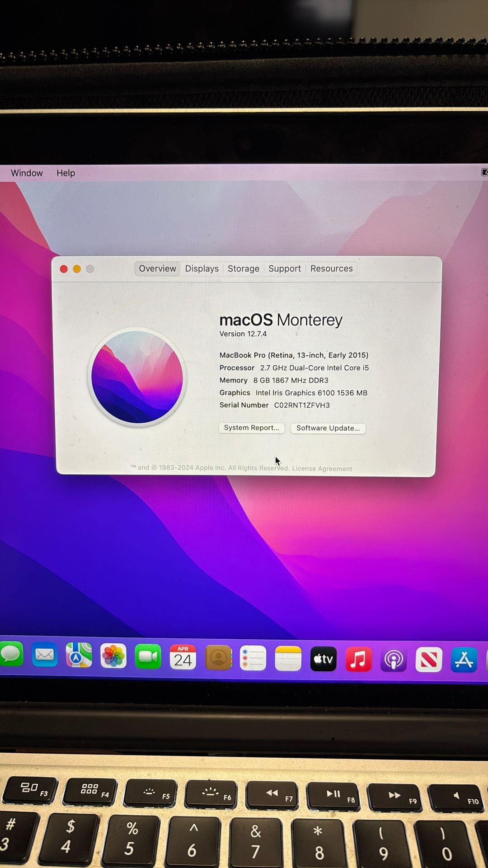Click MacBook Pro (Retina, 13-inch, Early 2015) text

pyautogui.click(x=294, y=355)
